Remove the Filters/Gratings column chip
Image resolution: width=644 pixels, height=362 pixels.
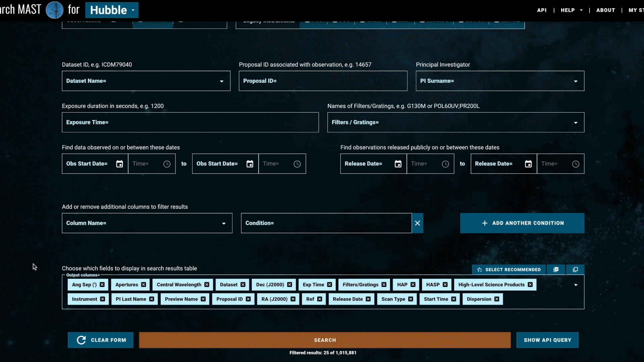[x=384, y=285]
